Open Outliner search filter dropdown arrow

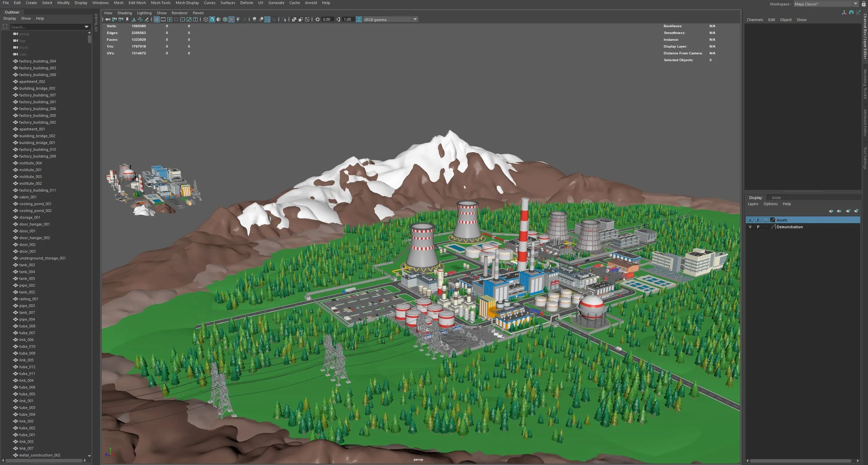click(87, 27)
